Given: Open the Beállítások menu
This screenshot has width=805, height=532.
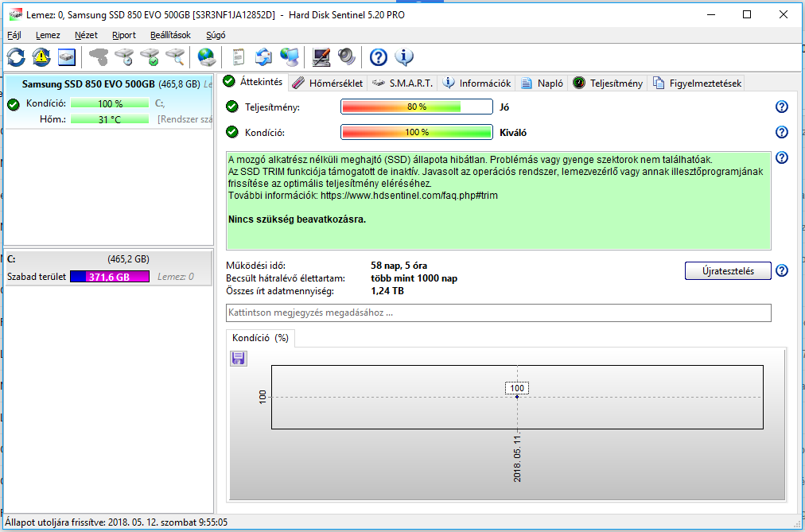Looking at the screenshot, I should 170,35.
